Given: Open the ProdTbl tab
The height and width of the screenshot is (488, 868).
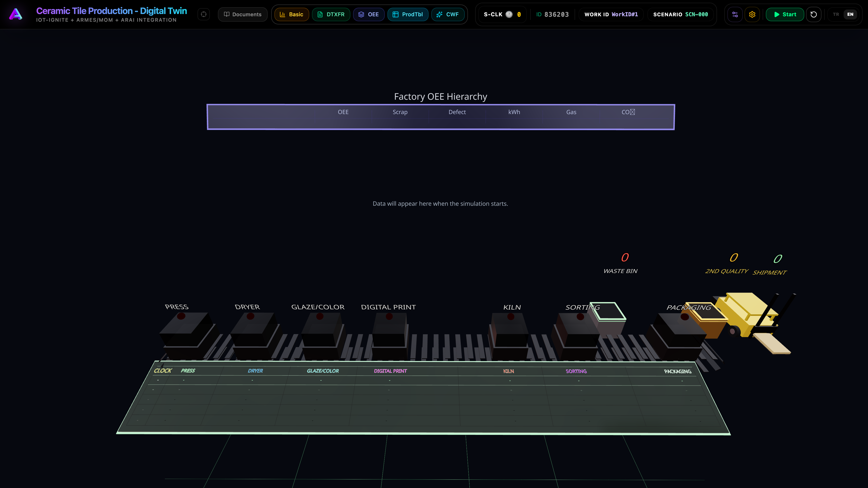Looking at the screenshot, I should click(408, 14).
